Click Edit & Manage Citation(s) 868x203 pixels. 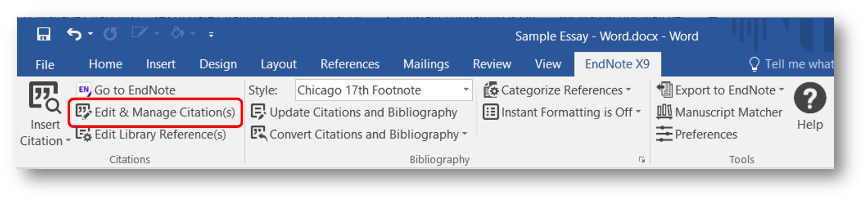156,112
